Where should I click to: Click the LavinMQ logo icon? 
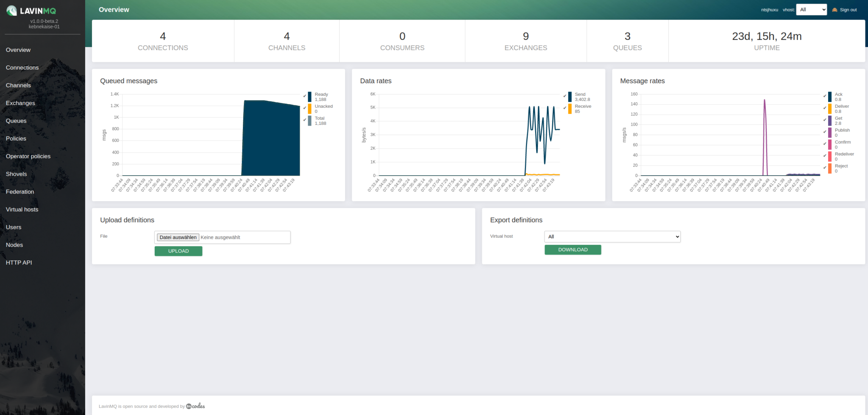[11, 11]
